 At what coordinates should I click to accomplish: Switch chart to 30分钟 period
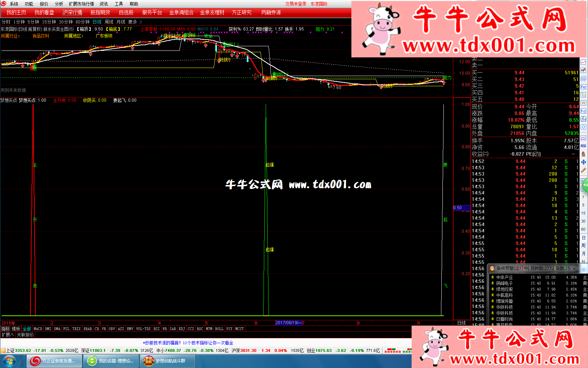[x=66, y=22]
